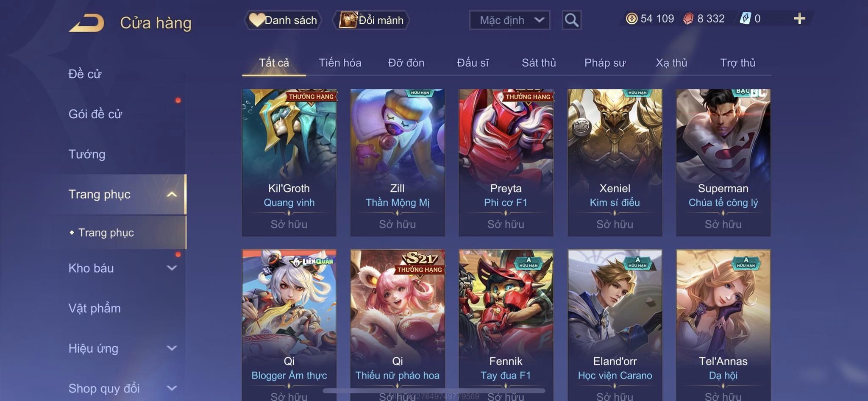Open the search magnifier icon
868x401 pixels.
571,20
